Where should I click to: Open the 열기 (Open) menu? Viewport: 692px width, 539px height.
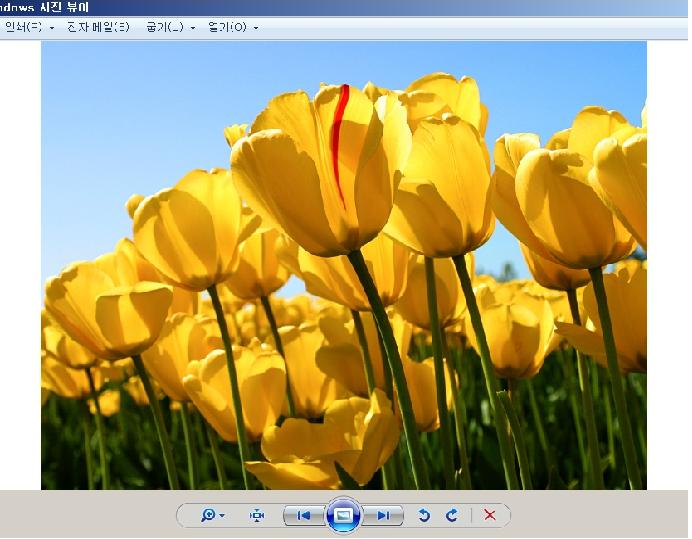click(x=227, y=27)
